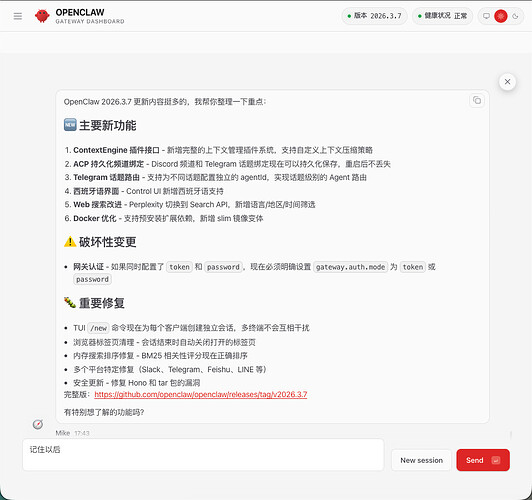Screen dimensions: 532x500
Task: Copy the assistant message to clipboard
Action: (477, 100)
